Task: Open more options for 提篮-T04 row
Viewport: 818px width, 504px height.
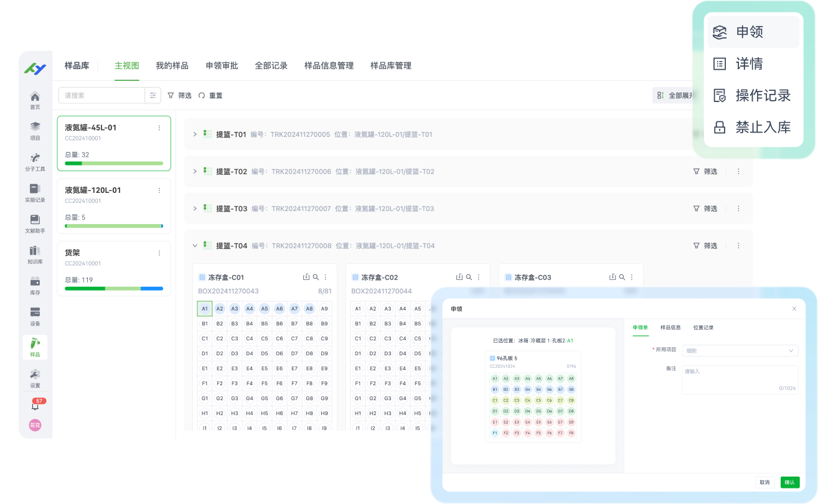Action: pos(739,246)
